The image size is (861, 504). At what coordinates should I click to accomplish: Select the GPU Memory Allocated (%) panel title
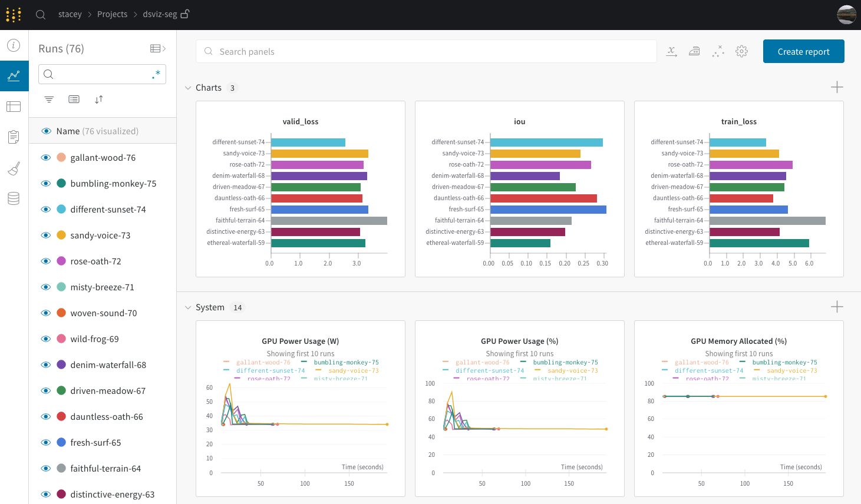[739, 341]
